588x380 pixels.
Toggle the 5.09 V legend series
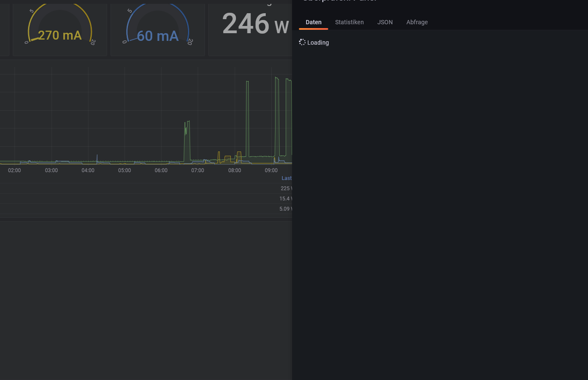(x=285, y=209)
